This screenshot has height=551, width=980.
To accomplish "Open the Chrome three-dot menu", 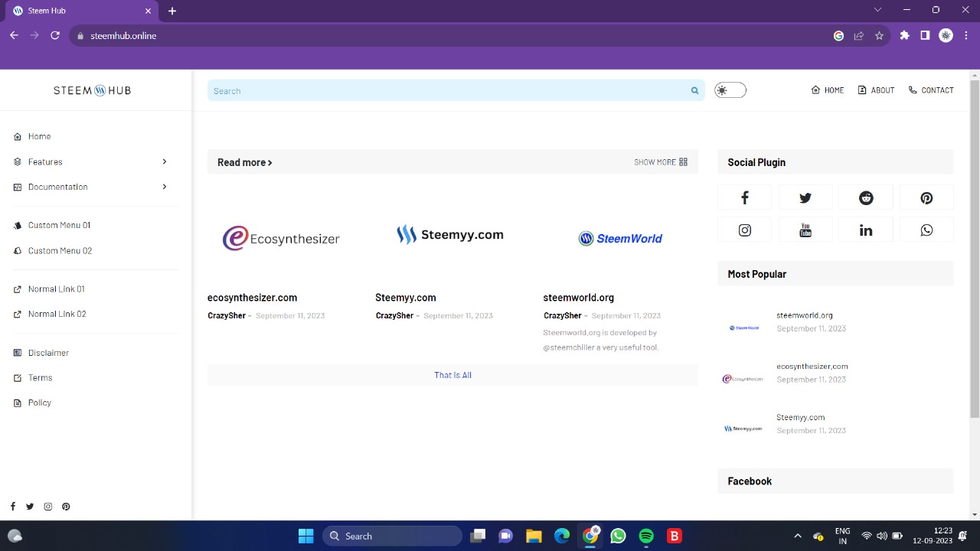I will click(x=965, y=35).
